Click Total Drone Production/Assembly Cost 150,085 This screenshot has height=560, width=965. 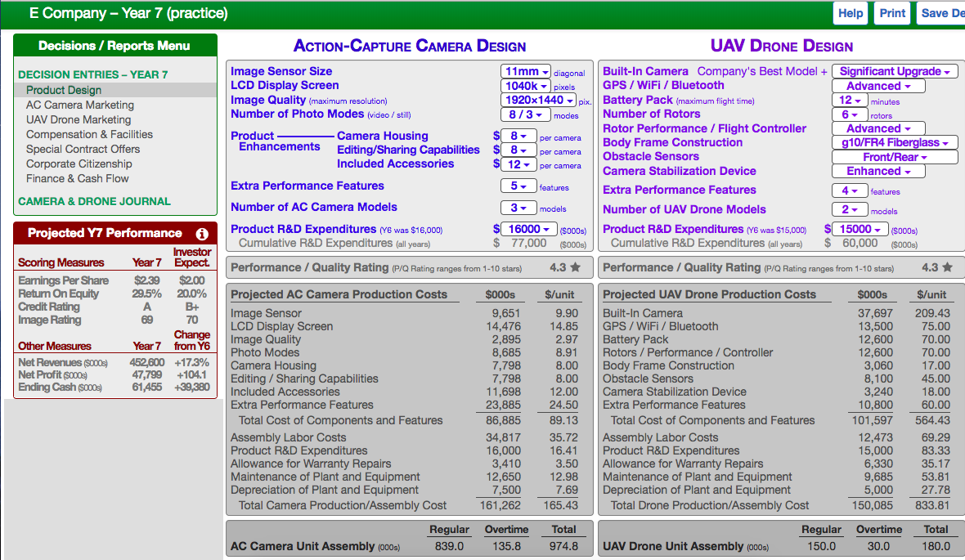click(x=872, y=505)
